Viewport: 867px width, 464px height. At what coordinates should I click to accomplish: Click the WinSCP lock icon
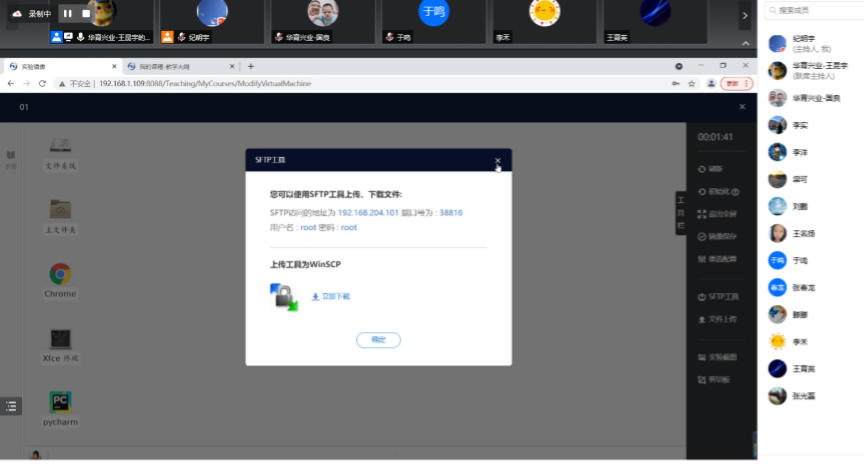coord(284,296)
